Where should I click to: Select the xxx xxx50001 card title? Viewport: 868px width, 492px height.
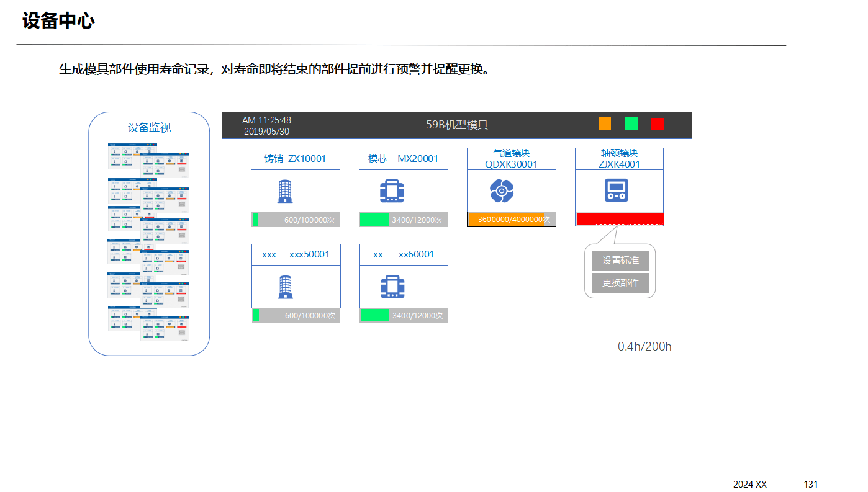[296, 254]
